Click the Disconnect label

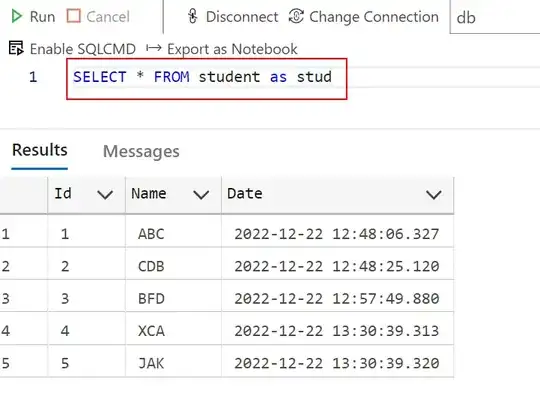(242, 17)
